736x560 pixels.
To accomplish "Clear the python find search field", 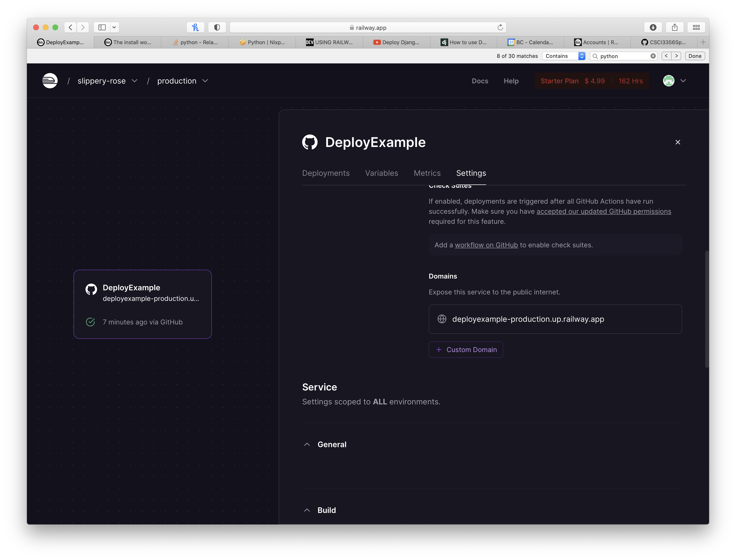I will tap(653, 56).
